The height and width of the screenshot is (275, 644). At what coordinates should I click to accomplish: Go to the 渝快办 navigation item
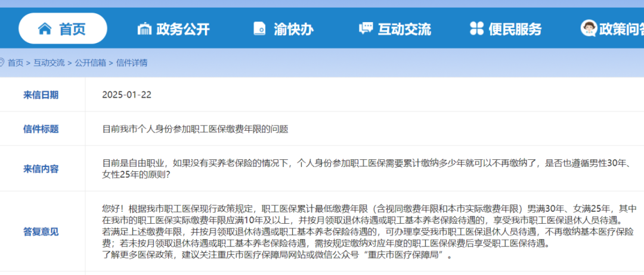tap(284, 29)
